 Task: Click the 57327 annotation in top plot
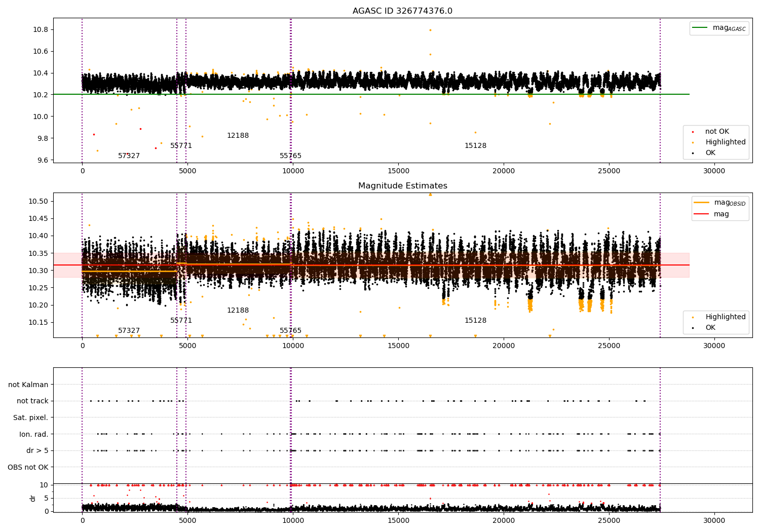(129, 156)
